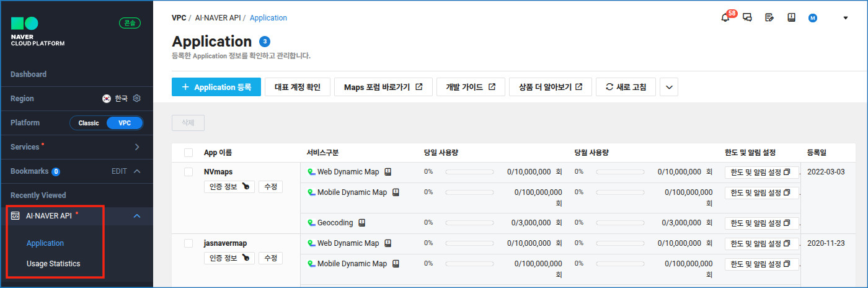868x288 pixels.
Task: Open Usage Statistics in the sidebar
Action: pos(53,264)
